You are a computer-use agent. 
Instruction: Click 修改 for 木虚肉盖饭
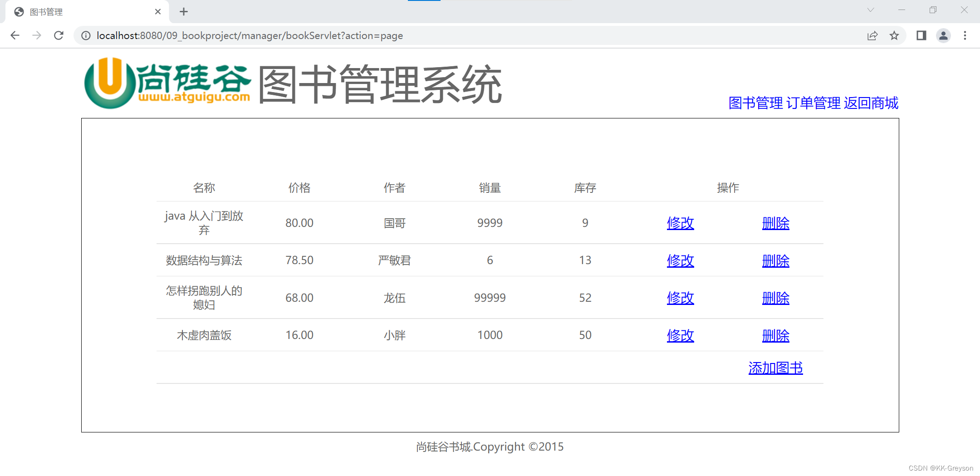[681, 335]
